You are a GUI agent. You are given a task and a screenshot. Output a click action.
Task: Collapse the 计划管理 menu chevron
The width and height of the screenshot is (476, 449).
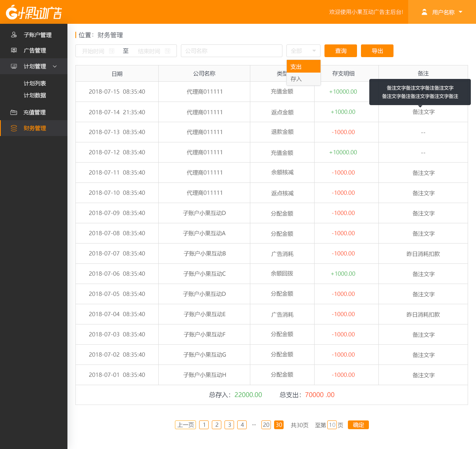(x=55, y=66)
